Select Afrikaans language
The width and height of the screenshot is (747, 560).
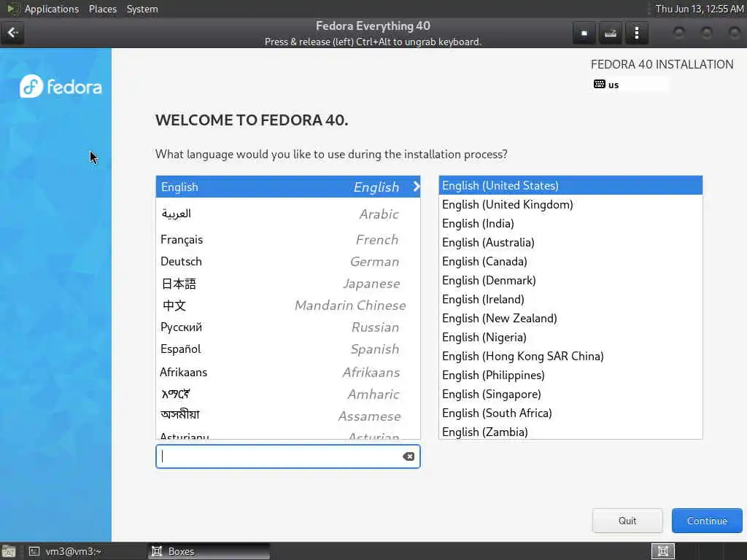point(288,372)
